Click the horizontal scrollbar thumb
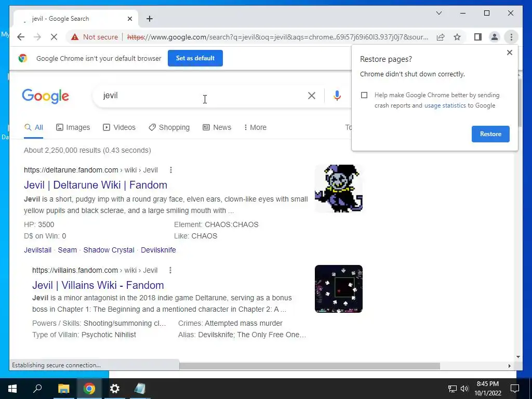 [x=310, y=366]
